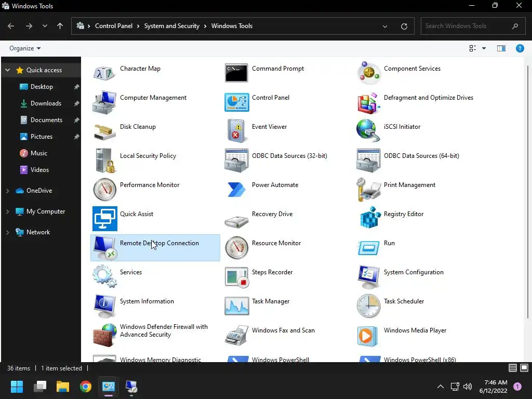Open the recent locations dropdown arrow
Screen dimensions: 532x399
point(45,26)
